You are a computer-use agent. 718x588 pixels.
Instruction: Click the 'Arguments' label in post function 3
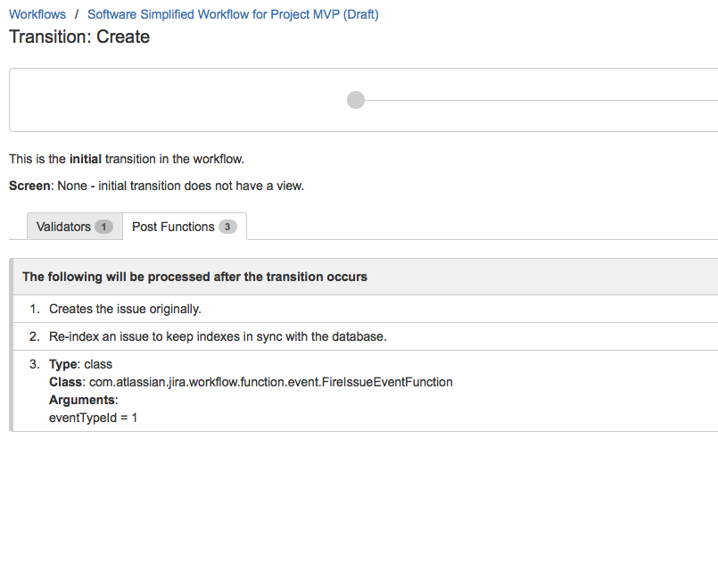tap(82, 400)
